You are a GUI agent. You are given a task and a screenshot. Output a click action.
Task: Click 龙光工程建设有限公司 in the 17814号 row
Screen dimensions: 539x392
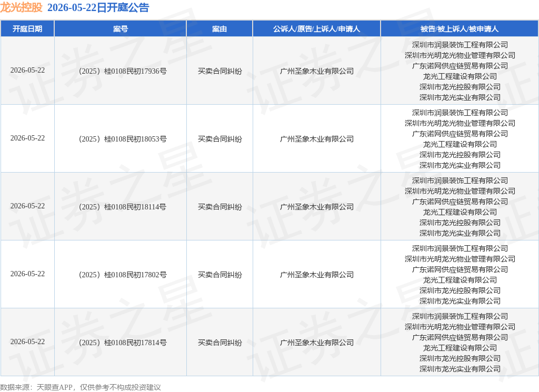click(x=460, y=348)
